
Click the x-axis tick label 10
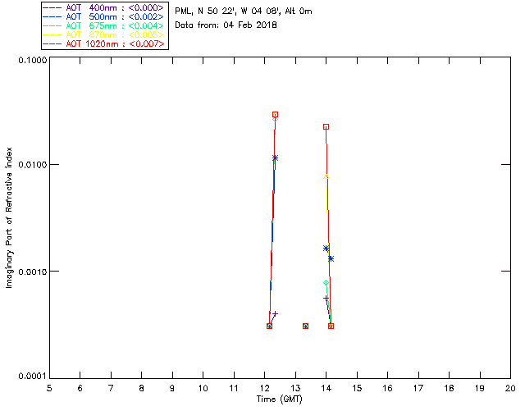(203, 388)
